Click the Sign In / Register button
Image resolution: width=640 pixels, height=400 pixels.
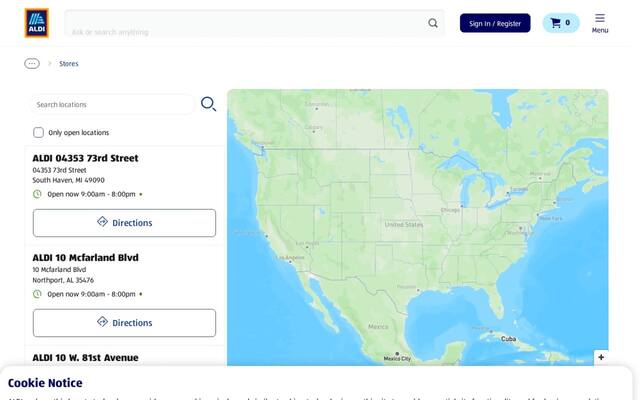click(495, 23)
